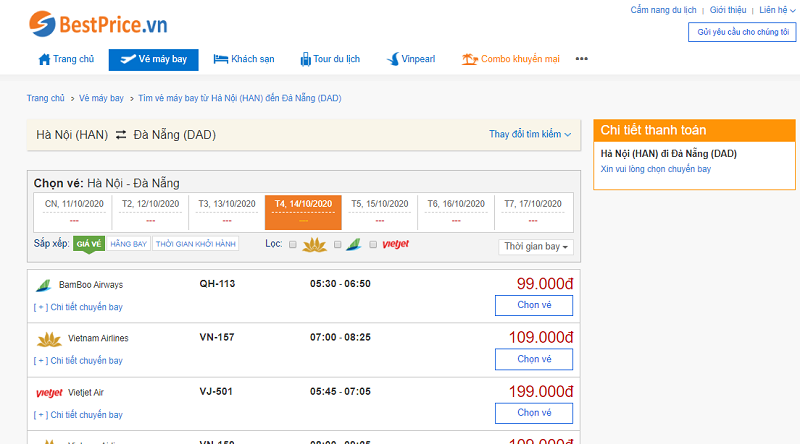Open the Thời gian bay dropdown
800x444 pixels.
pos(536,246)
